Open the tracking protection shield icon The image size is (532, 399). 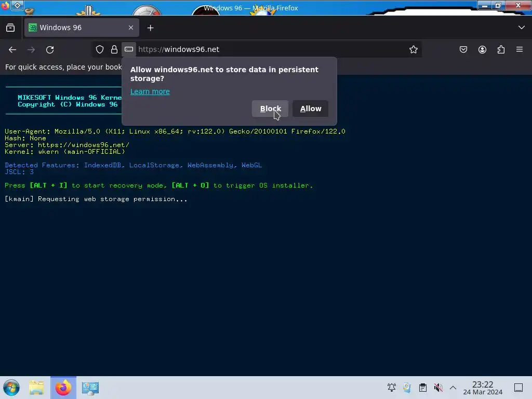coord(100,49)
